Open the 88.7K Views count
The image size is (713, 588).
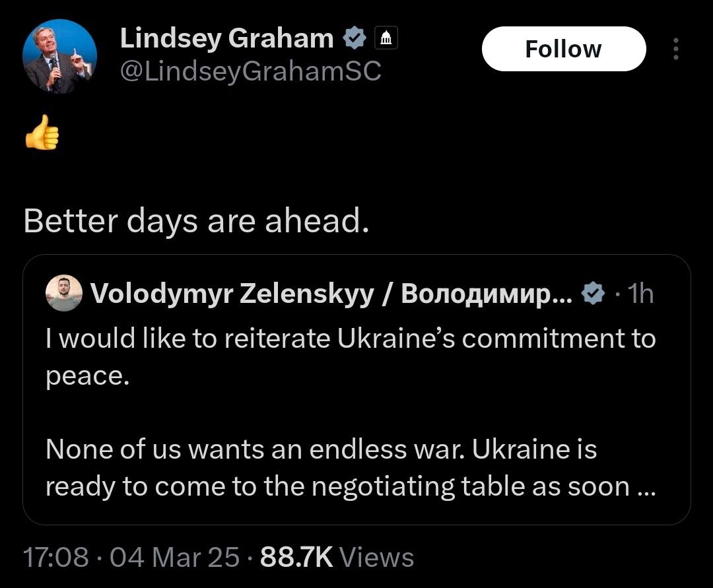click(x=337, y=558)
